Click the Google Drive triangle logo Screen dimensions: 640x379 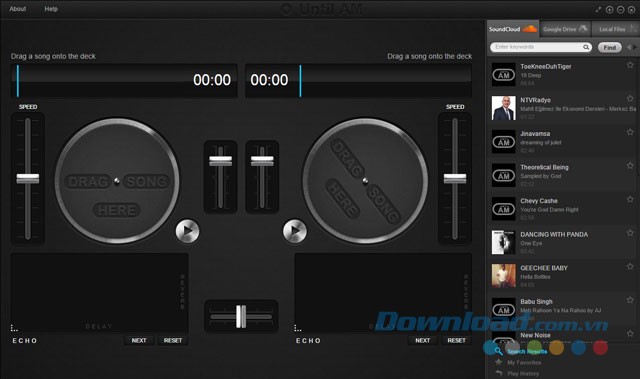tap(583, 29)
